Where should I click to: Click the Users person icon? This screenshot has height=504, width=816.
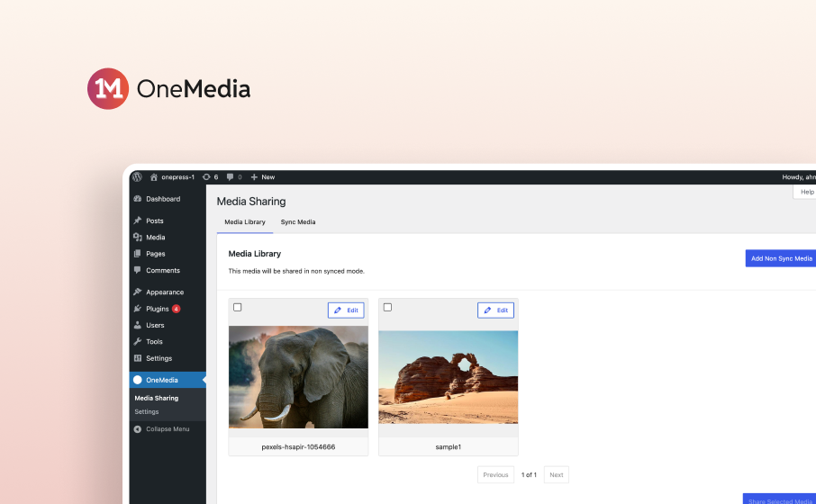coord(138,325)
